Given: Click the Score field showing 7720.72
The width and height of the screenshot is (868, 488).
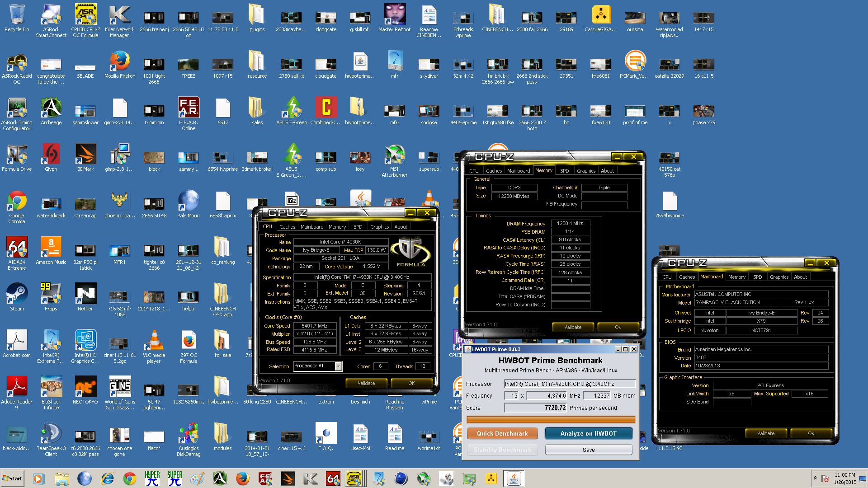Looking at the screenshot, I should (x=536, y=408).
